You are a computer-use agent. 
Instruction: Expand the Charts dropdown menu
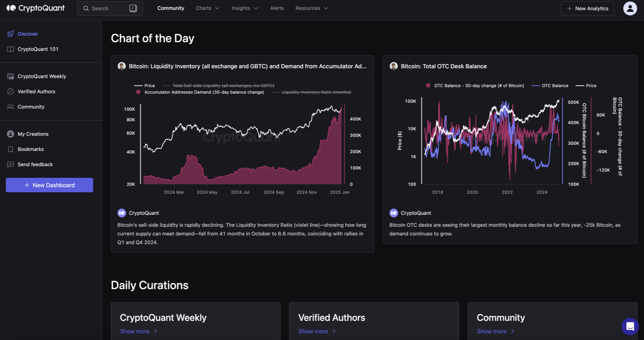pyautogui.click(x=207, y=8)
